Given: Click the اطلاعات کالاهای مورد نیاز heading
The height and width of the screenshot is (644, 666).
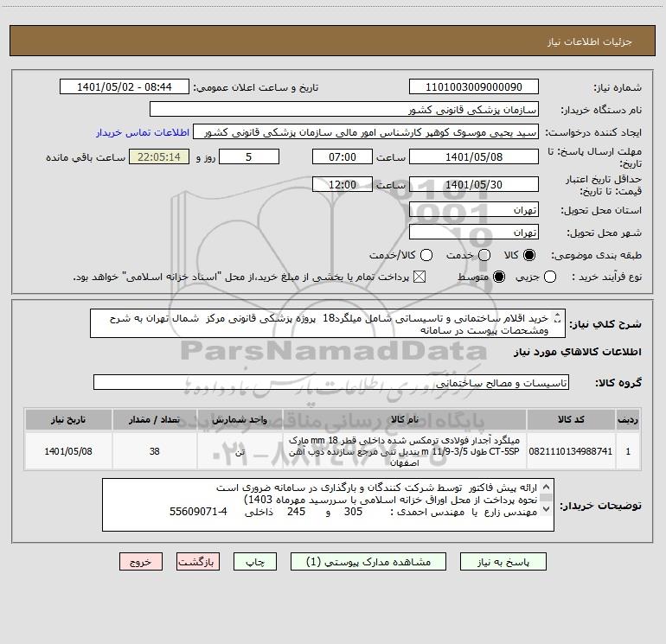Looking at the screenshot, I should pyautogui.click(x=577, y=352).
